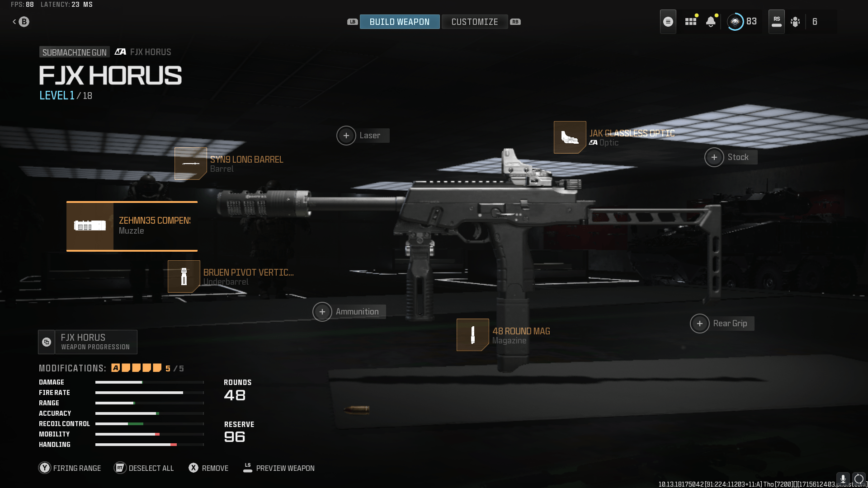Select the Bruen Pivot Vertical underbarrel
Viewport: 868px width, 488px height.
point(184,277)
